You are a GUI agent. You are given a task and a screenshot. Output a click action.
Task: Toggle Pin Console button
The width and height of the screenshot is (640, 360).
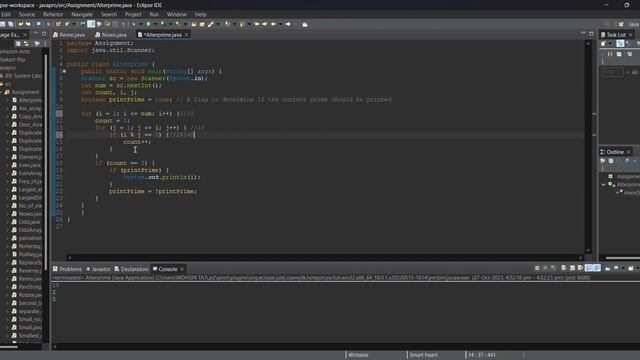pos(608,268)
